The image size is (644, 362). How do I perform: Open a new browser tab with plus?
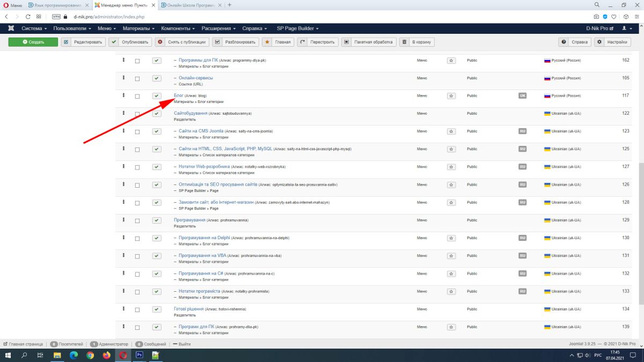[x=230, y=5]
